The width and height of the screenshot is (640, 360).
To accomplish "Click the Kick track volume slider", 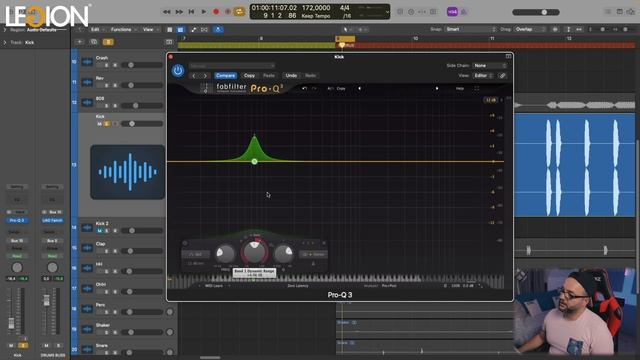I will click(142, 124).
